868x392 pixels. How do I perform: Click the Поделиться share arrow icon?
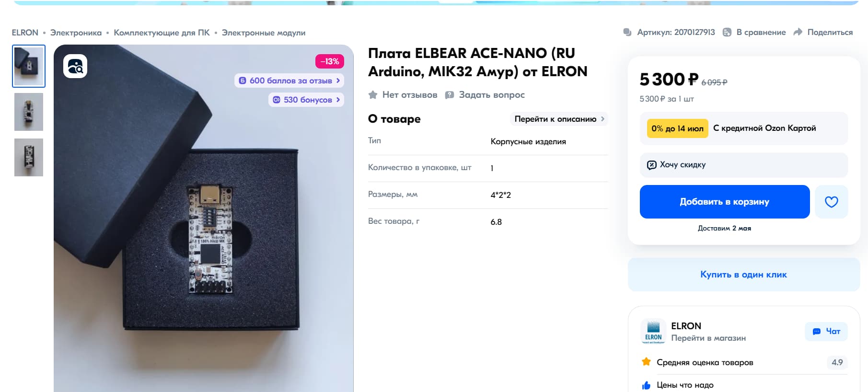798,32
